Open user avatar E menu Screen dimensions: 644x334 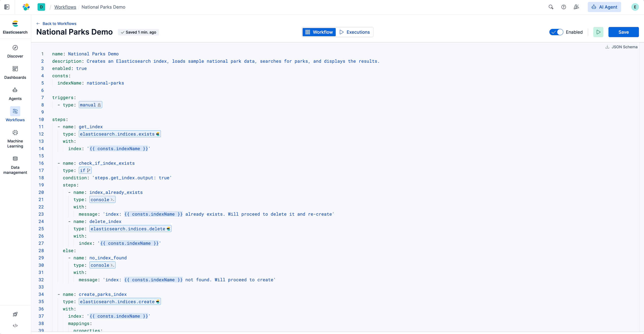coord(635,7)
